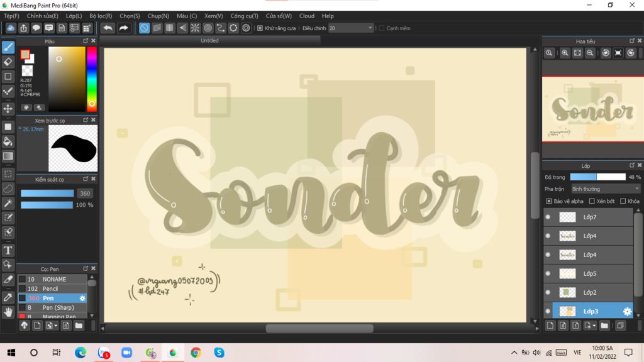Open the Pha trộn blend mode dropdown
644x362 pixels.
click(x=606, y=189)
